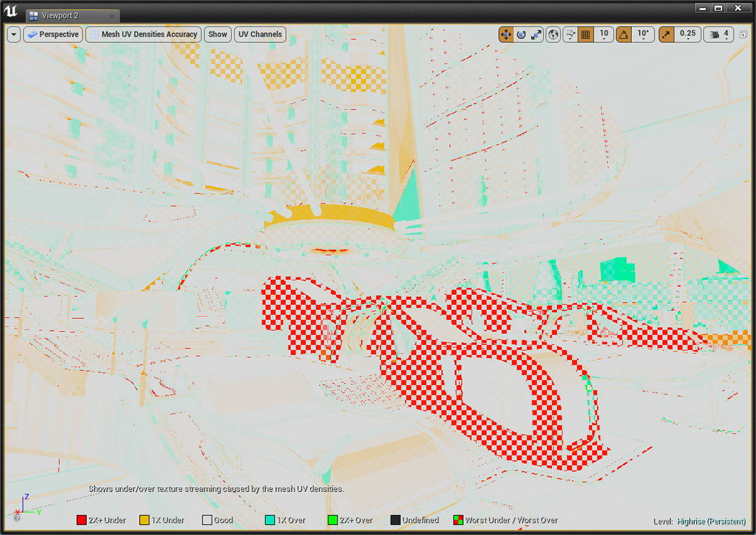Click the surface snapping icon
The width and height of the screenshot is (756, 535).
[570, 35]
